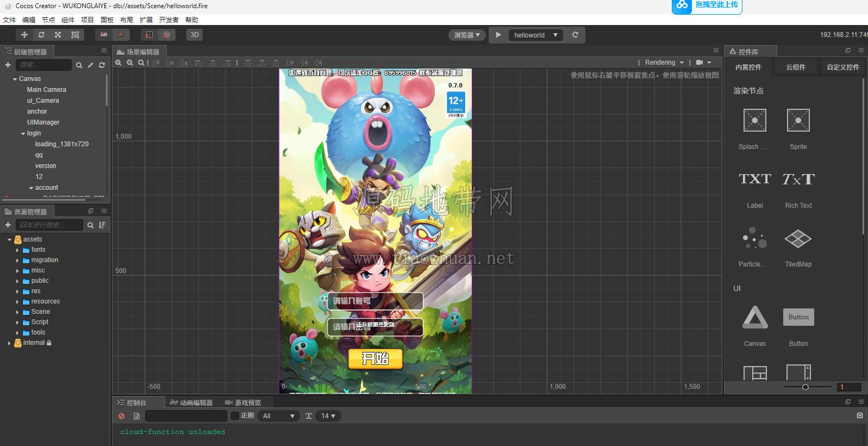Open the 开发者 menu
The image size is (868, 446).
click(x=168, y=20)
